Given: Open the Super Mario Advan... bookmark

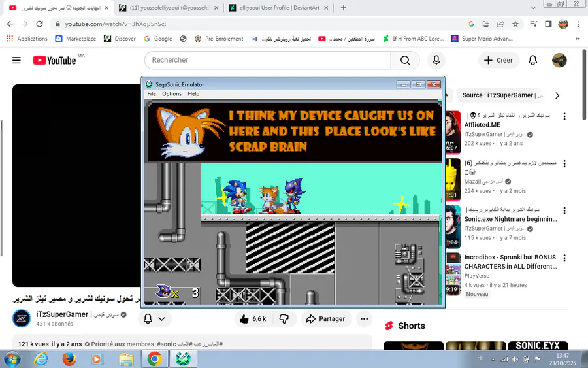Looking at the screenshot, I should pos(482,39).
